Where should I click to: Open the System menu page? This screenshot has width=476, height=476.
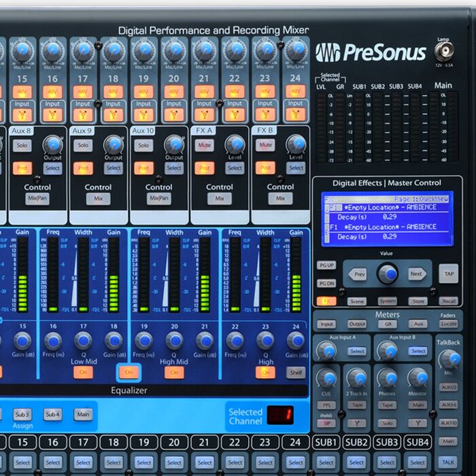pos(388,301)
